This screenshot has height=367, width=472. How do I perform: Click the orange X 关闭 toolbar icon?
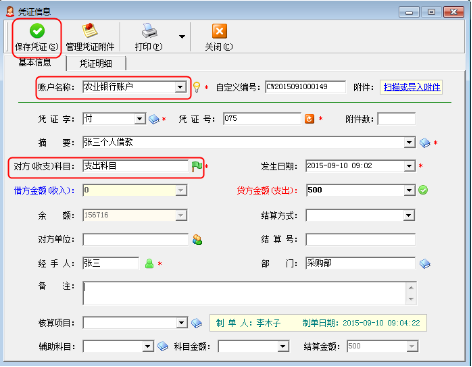point(219,31)
